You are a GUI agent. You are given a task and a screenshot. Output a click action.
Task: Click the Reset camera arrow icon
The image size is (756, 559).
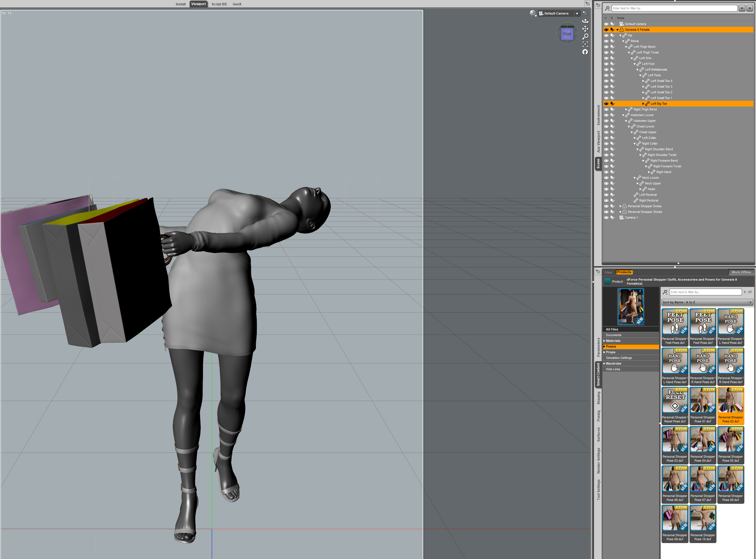585,52
